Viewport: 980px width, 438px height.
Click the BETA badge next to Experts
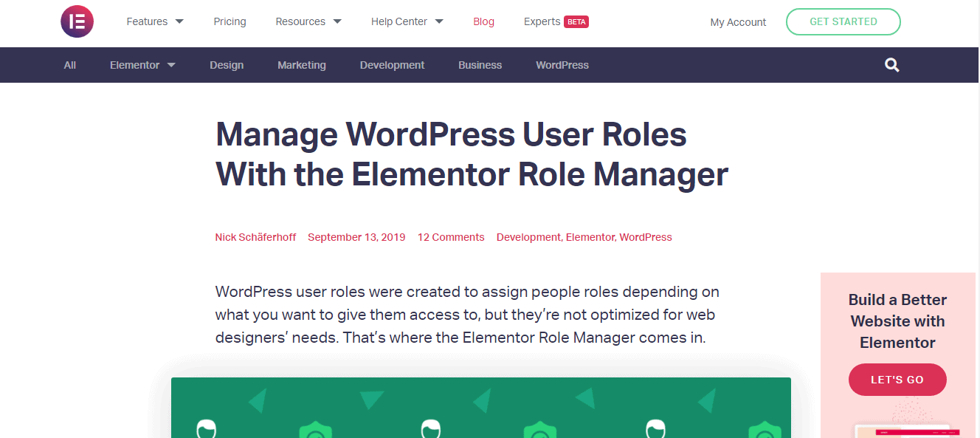[x=576, y=22]
